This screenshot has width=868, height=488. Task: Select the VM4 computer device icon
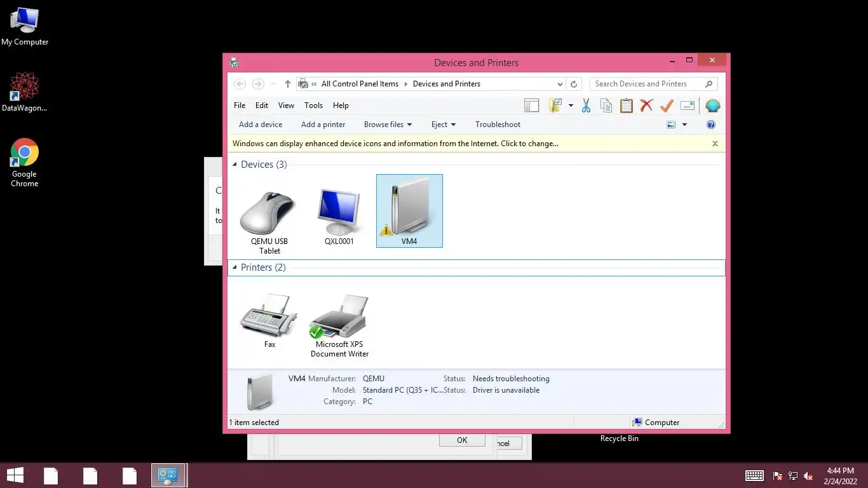tap(409, 211)
